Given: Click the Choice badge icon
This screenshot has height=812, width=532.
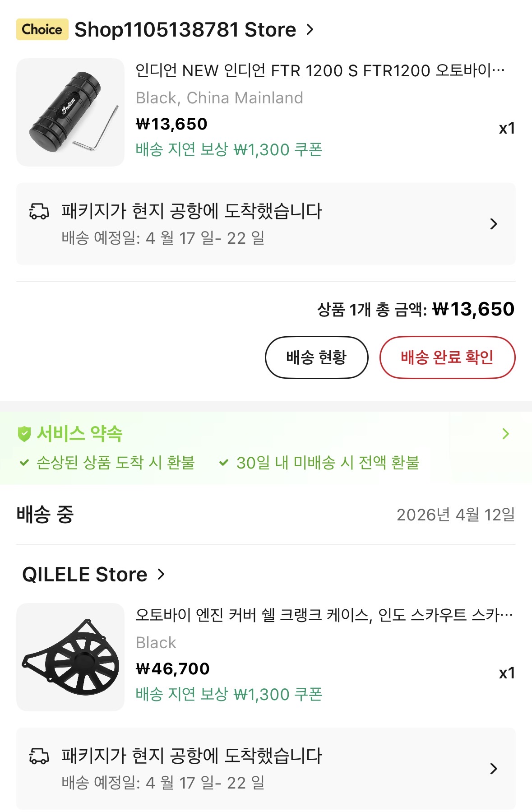Looking at the screenshot, I should pyautogui.click(x=42, y=30).
